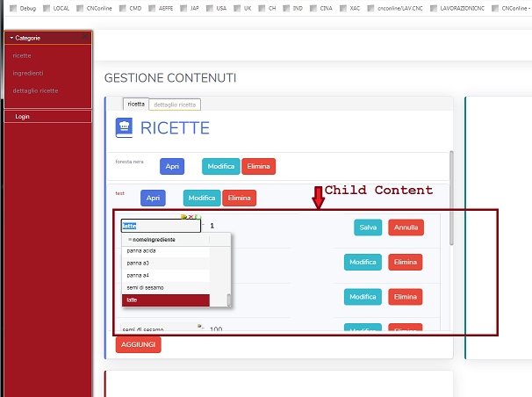Open the onconline/LAV.CNC bookmark
This screenshot has height=397, width=532.
tap(389, 7)
